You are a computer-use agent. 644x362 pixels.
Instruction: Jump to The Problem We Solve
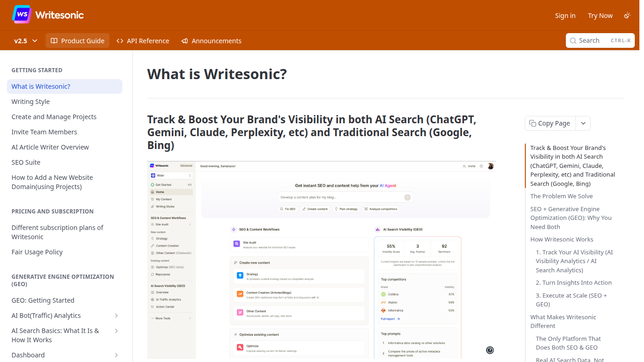[x=561, y=196]
